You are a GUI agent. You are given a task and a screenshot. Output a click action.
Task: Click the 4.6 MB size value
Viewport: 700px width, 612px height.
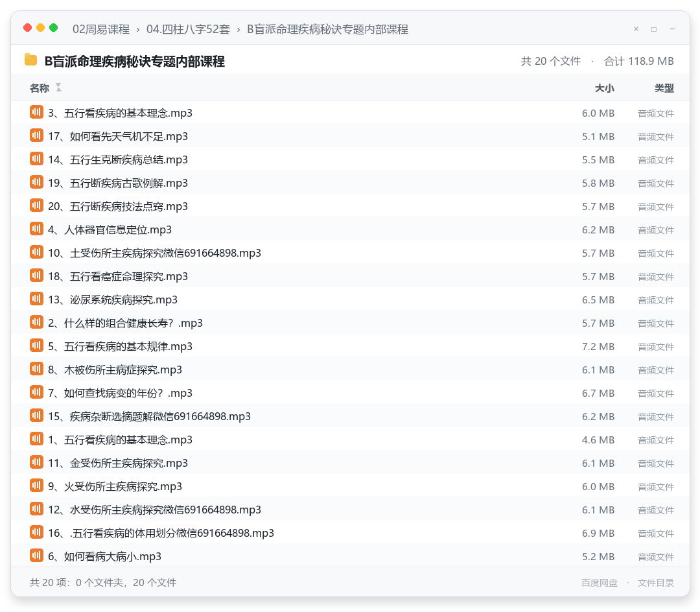[598, 440]
